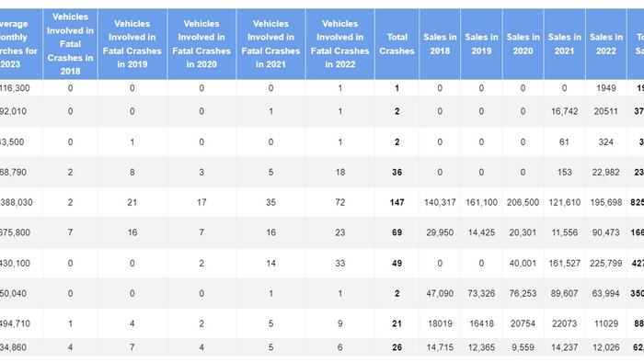Viewport: 644px width, 362px height.
Task: Click the sales cell 161,527
Action: [564, 263]
